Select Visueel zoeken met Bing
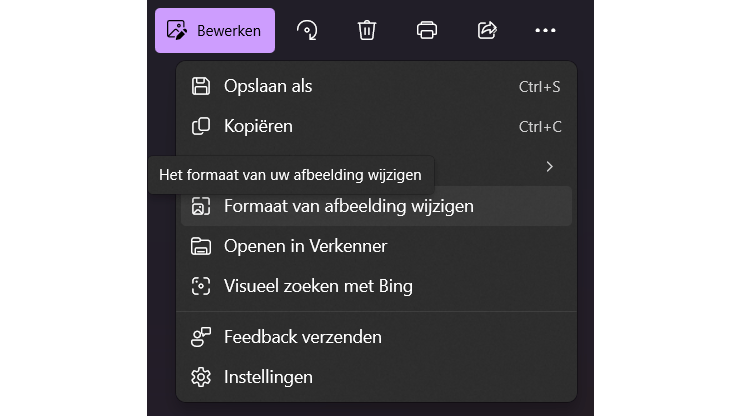 pos(318,286)
